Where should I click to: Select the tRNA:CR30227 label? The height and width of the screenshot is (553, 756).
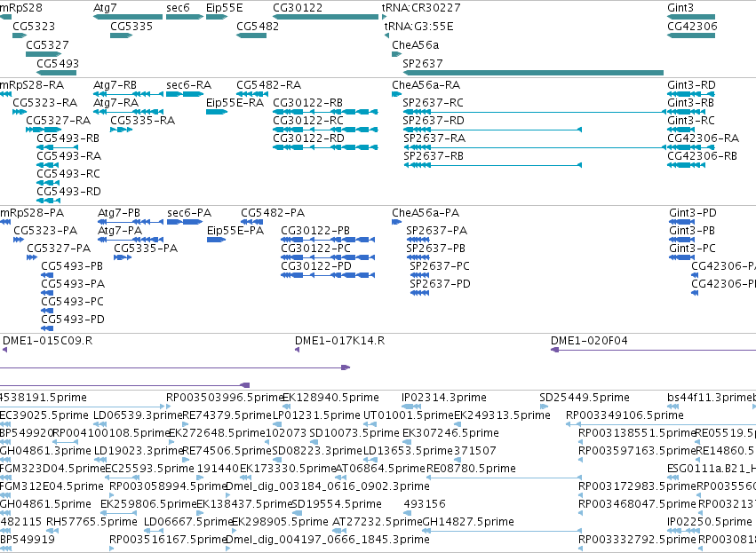coord(421,8)
